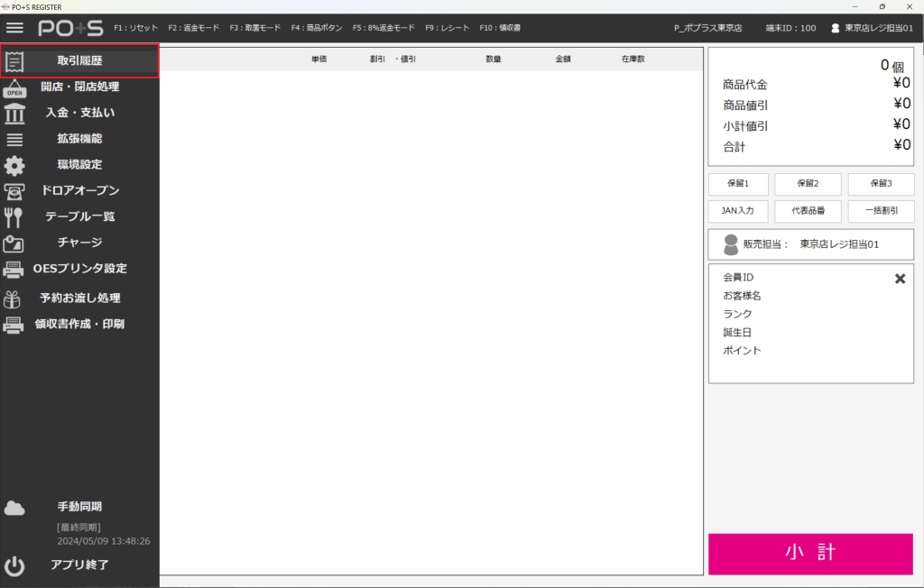
Task: Click the user icon beside 東京店レジ担当01 in header
Action: tap(835, 28)
